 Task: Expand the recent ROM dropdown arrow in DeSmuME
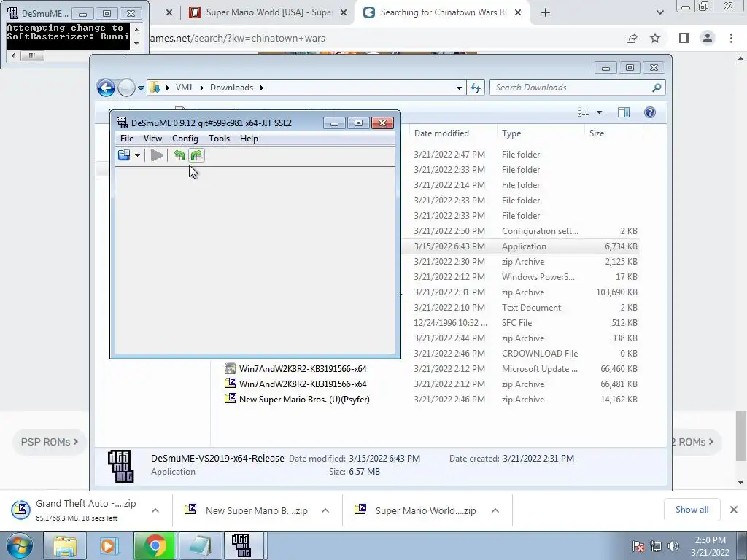137,155
